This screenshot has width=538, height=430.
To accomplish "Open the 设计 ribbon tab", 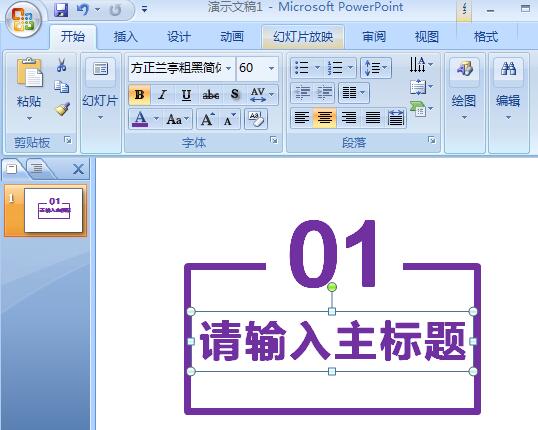I will click(179, 37).
